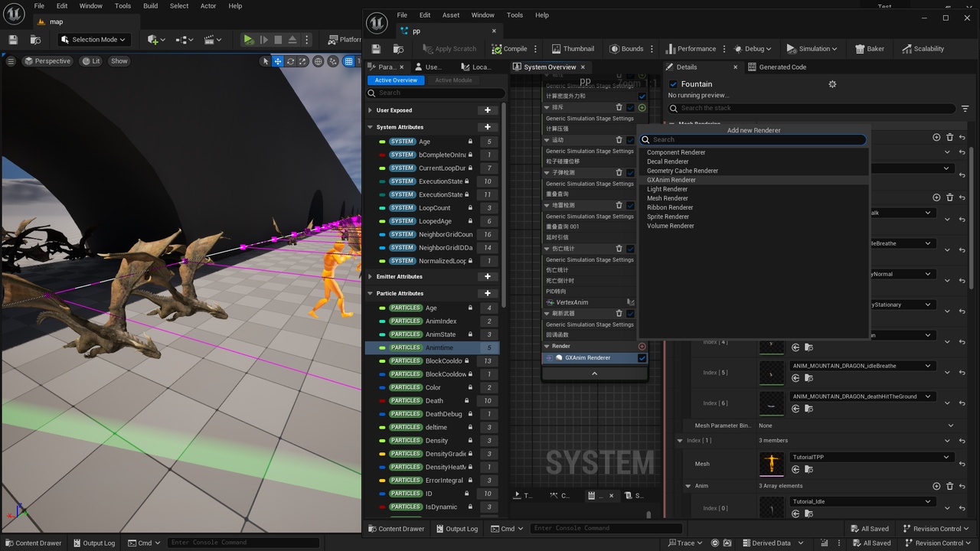Screen dimensions: 980x551
Task: Click the Eject button in main toolbar
Action: 292,40
